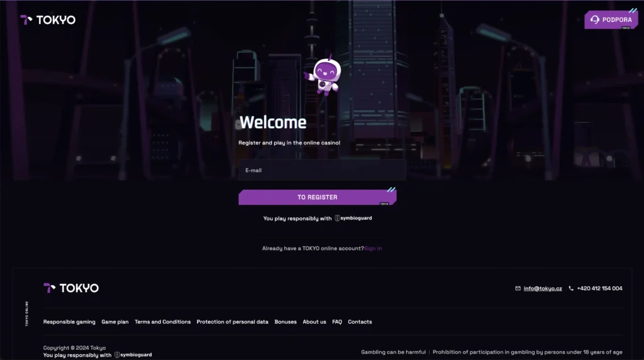644x360 pixels.
Task: Open Responsible gaming footer link
Action: pos(69,322)
